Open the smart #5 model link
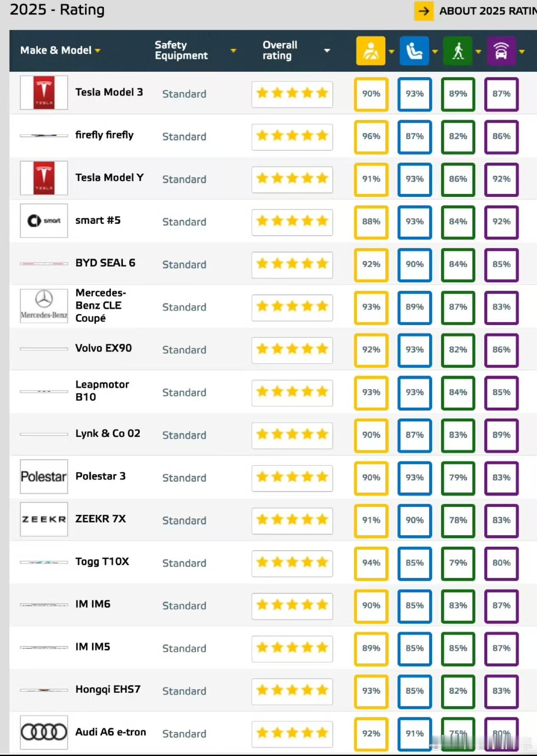The image size is (537, 756). click(x=98, y=220)
